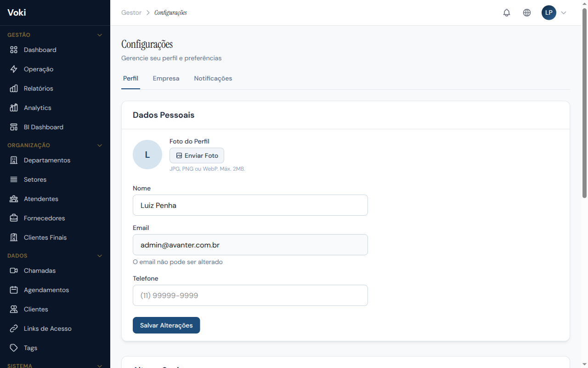Open Agendamentos calendar item
This screenshot has height=368, width=588.
pyautogui.click(x=46, y=290)
